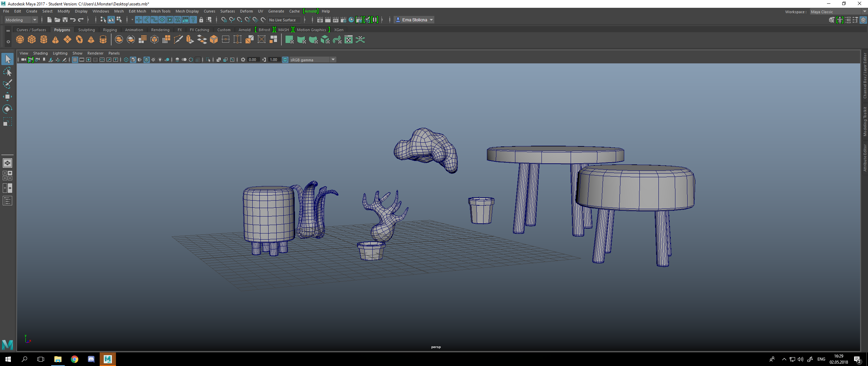The width and height of the screenshot is (868, 366).
Task: Click the Save scene icon
Action: coord(65,20)
